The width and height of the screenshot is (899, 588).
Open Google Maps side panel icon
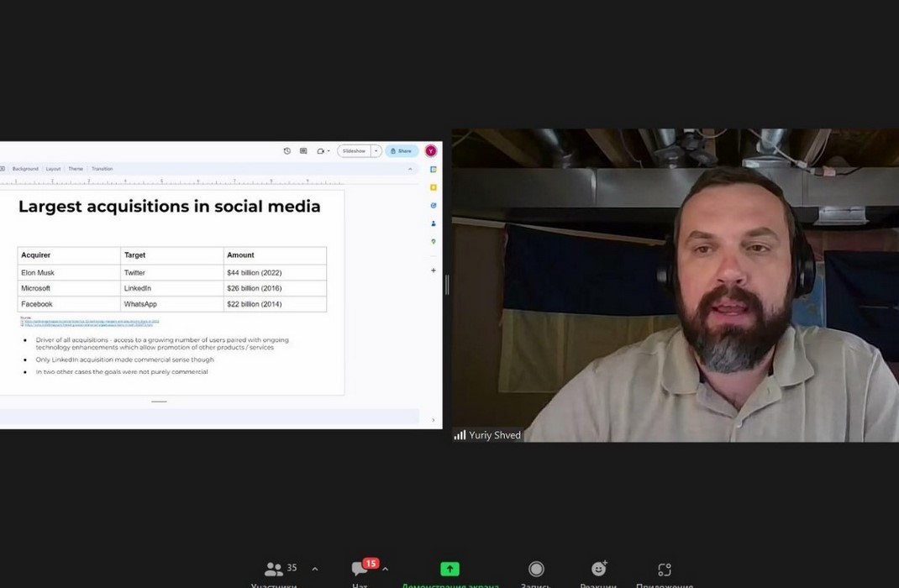click(x=434, y=242)
